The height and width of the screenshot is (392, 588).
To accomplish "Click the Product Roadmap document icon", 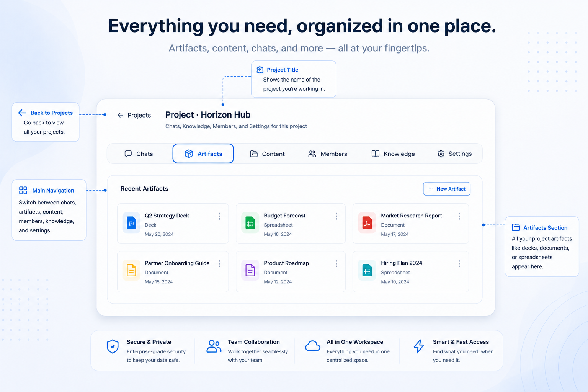I will pos(250,270).
